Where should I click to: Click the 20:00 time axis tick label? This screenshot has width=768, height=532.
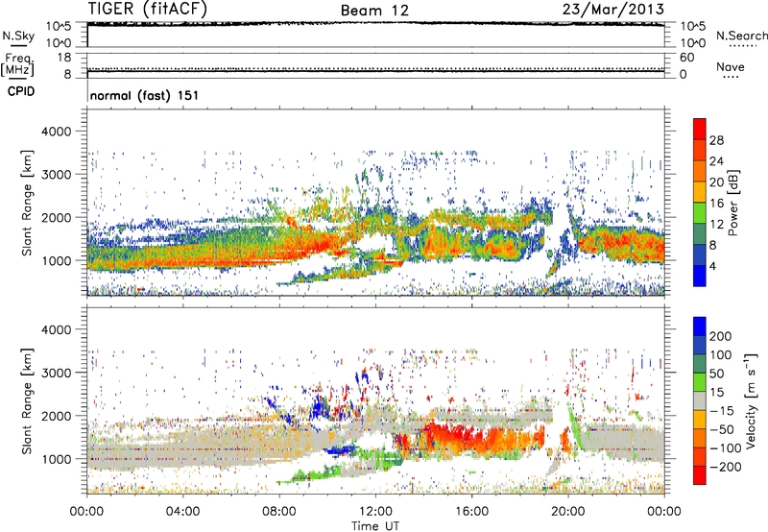click(568, 512)
